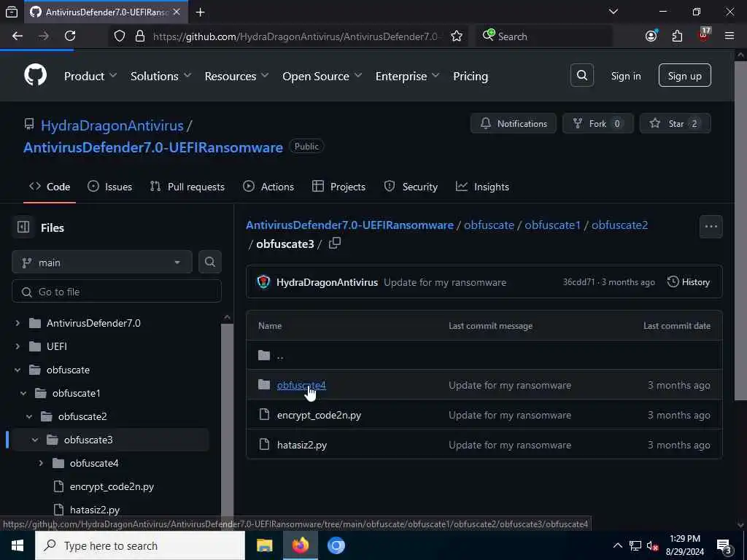747x560 pixels.
Task: Collapse the obfuscate2 tree folder
Action: tap(29, 416)
